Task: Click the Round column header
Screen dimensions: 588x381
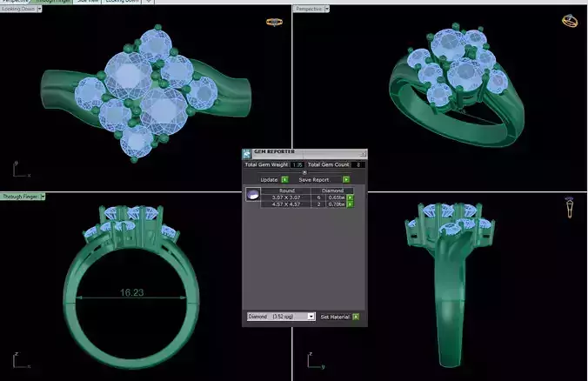Action: coord(286,190)
